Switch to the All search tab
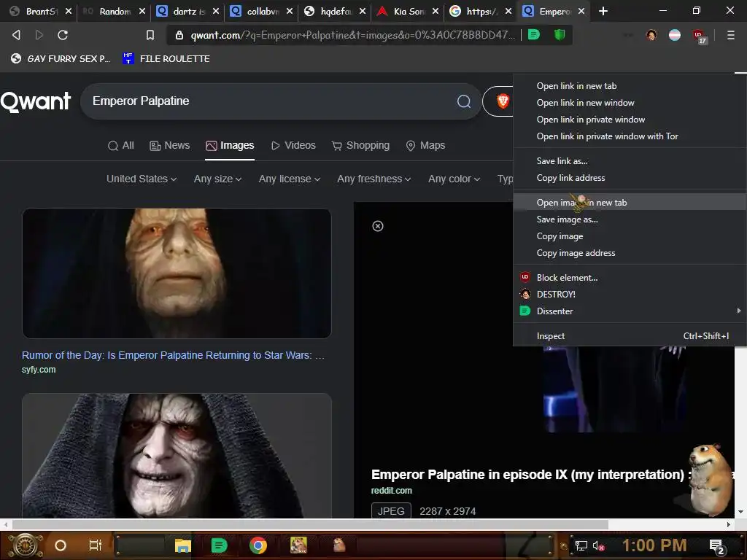This screenshot has width=747, height=560. coord(120,146)
